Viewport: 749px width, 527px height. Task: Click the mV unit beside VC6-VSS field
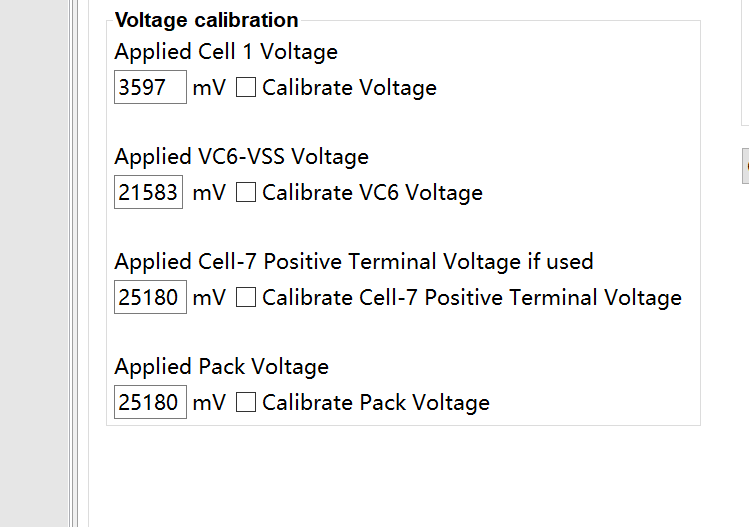pos(209,193)
